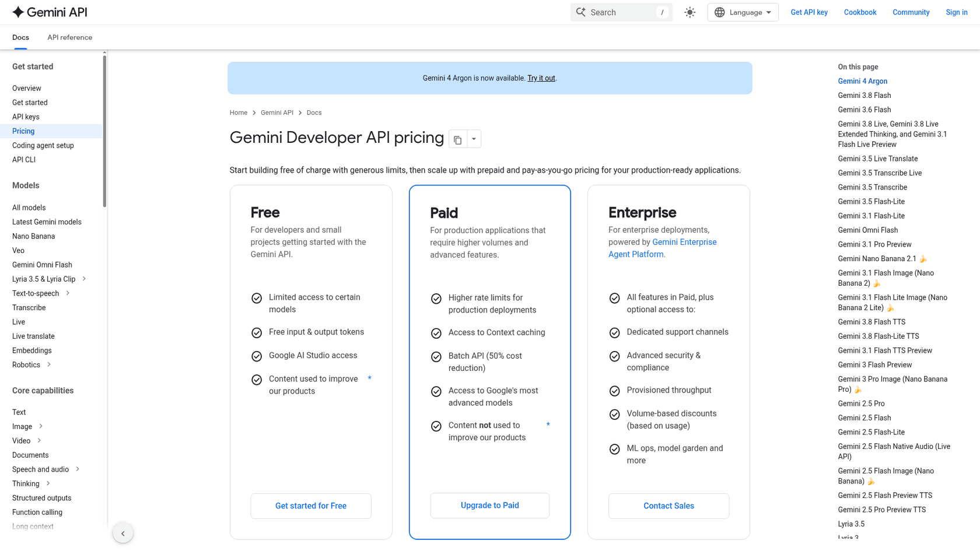Click check icon beside Google AI Studio access
This screenshot has width=980, height=551.
[257, 356]
